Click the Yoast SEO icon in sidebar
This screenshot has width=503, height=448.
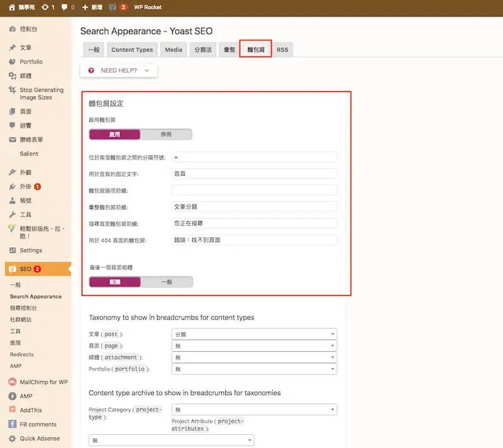point(12,269)
